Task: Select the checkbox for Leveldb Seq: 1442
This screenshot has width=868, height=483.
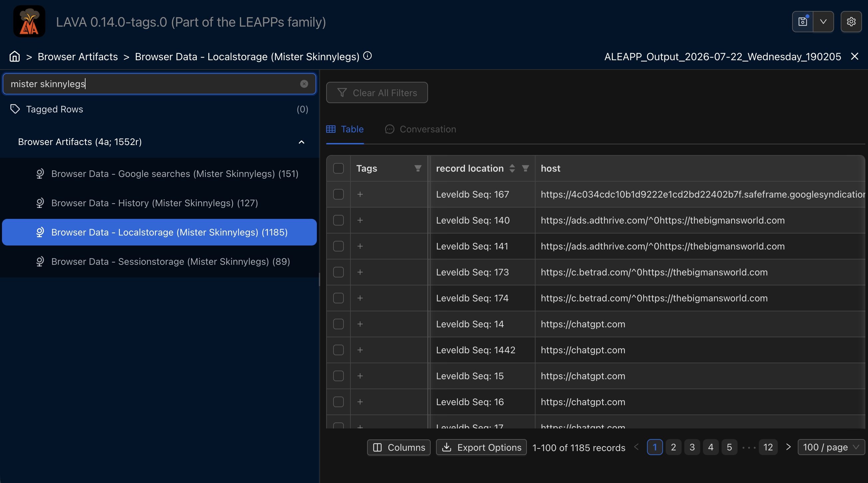Action: pyautogui.click(x=338, y=350)
